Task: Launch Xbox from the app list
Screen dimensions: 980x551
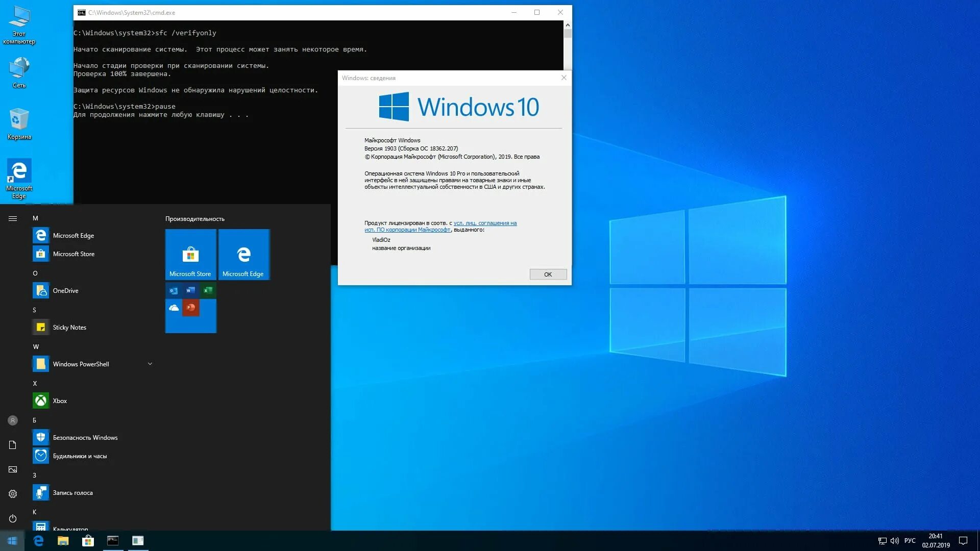Action: (x=60, y=401)
